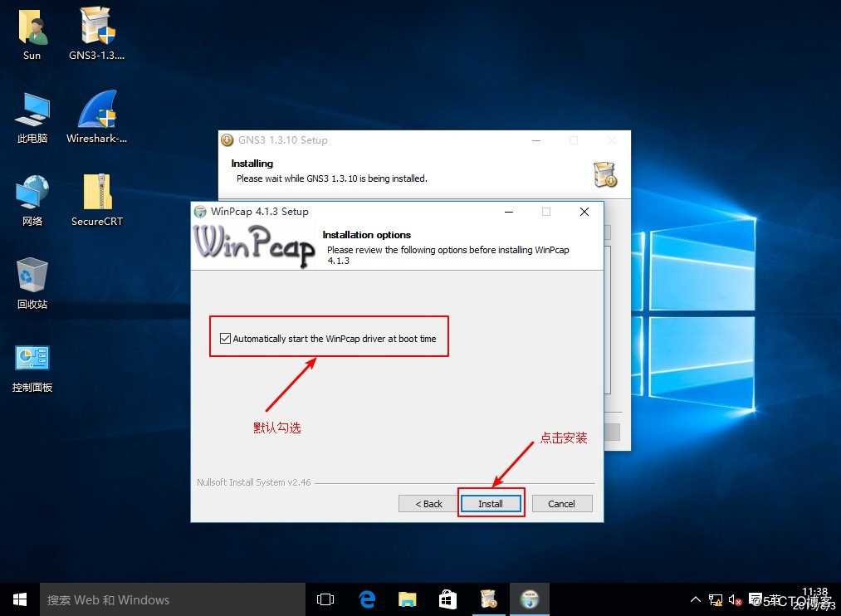This screenshot has height=616, width=841.
Task: Click the Search Web and Windows box
Action: tap(173, 599)
